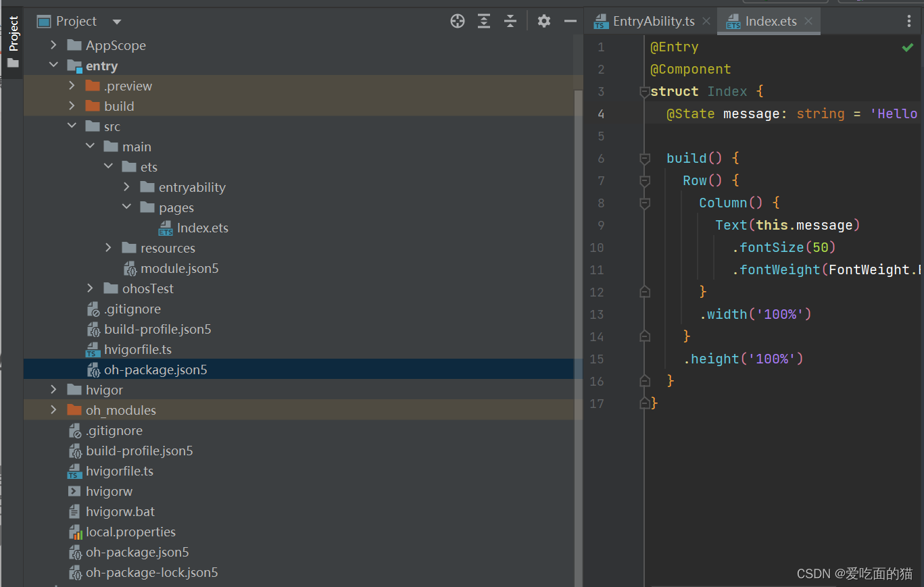Click the local.properties file icon
This screenshot has width=924, height=587.
click(x=75, y=532)
